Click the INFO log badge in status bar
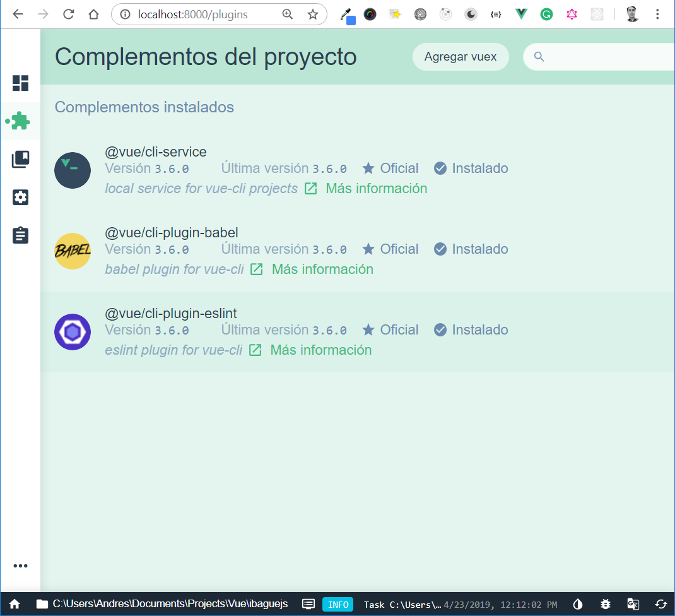The width and height of the screenshot is (675, 616). (x=338, y=605)
